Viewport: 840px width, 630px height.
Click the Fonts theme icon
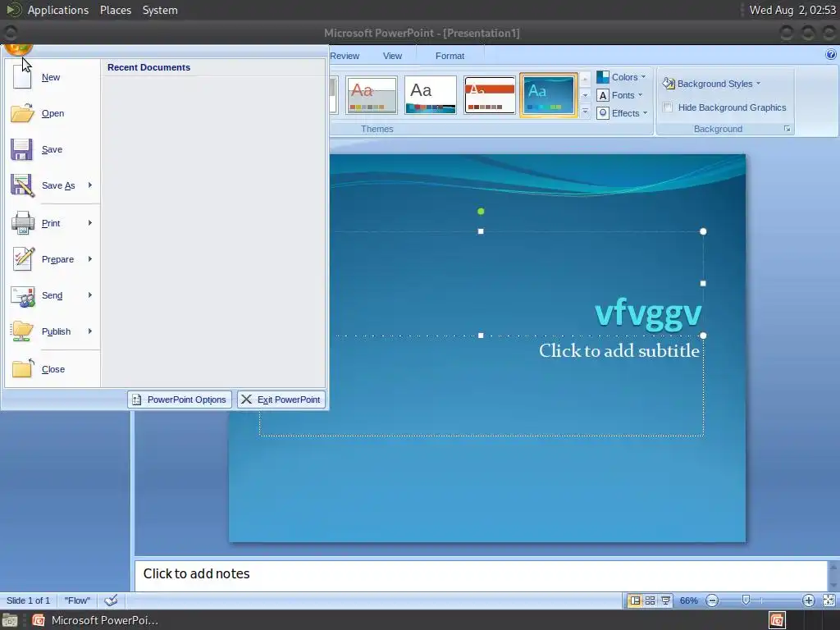coord(603,95)
